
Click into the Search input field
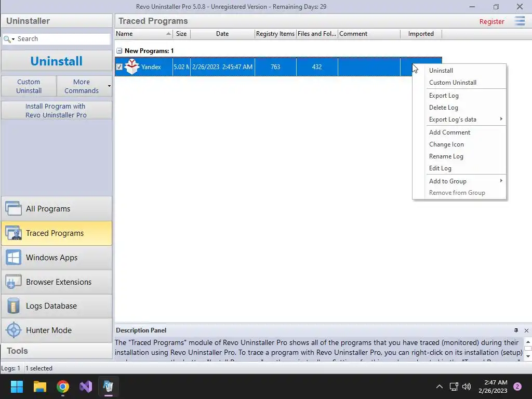pos(63,39)
